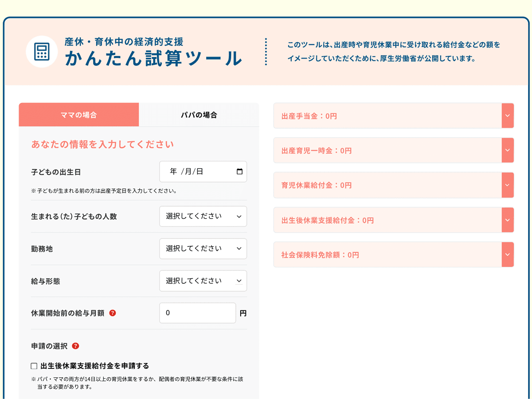The height and width of the screenshot is (399, 532).
Task: Switch to the ママの場合 tab
Action: pos(78,115)
